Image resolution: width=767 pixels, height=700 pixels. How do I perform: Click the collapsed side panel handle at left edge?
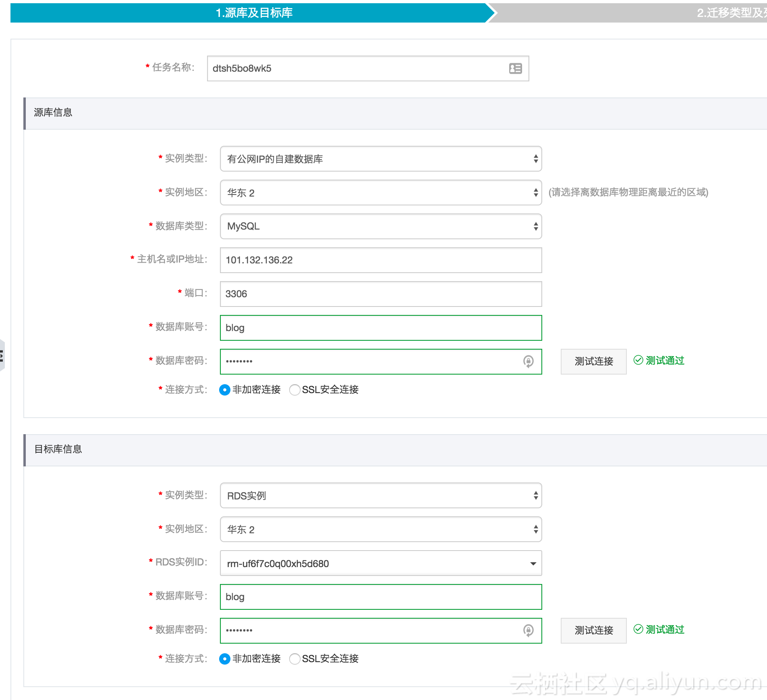coord(2,356)
